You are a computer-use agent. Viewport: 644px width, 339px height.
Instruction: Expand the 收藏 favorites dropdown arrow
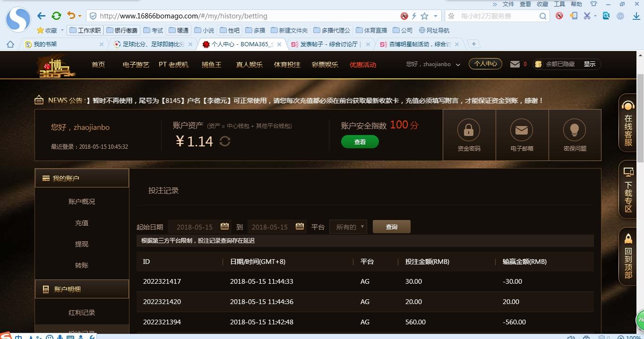point(62,31)
